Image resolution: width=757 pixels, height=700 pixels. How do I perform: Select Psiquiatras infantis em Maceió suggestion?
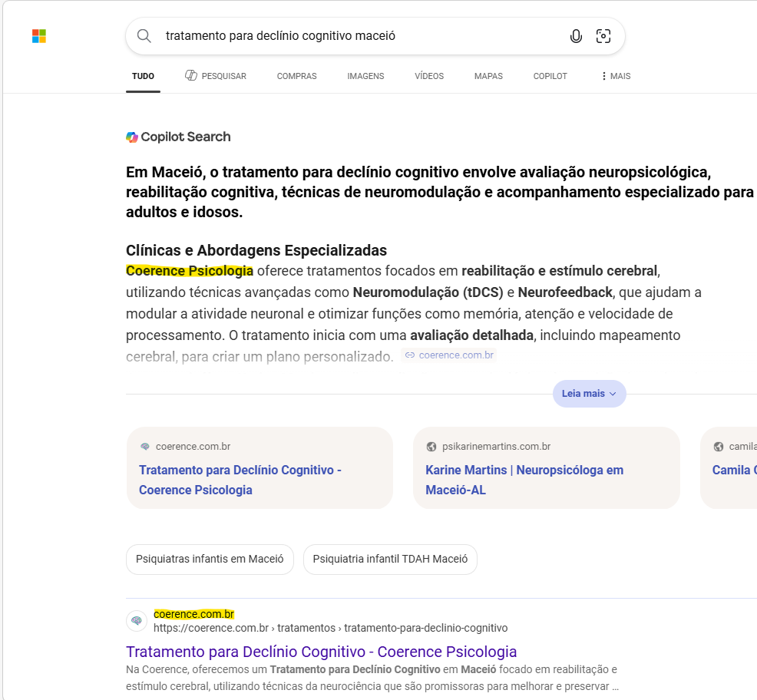pyautogui.click(x=210, y=559)
